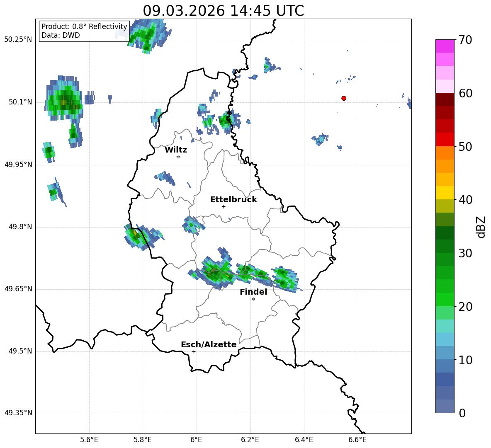491x448 pixels.
Task: Click the bright green colorbar segment above 20
Action: 445,299
